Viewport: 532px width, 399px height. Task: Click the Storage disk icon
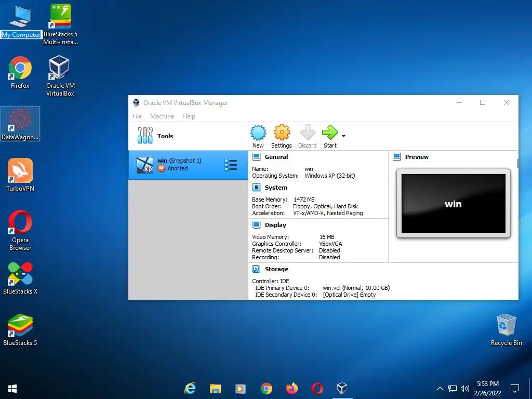pyautogui.click(x=256, y=269)
